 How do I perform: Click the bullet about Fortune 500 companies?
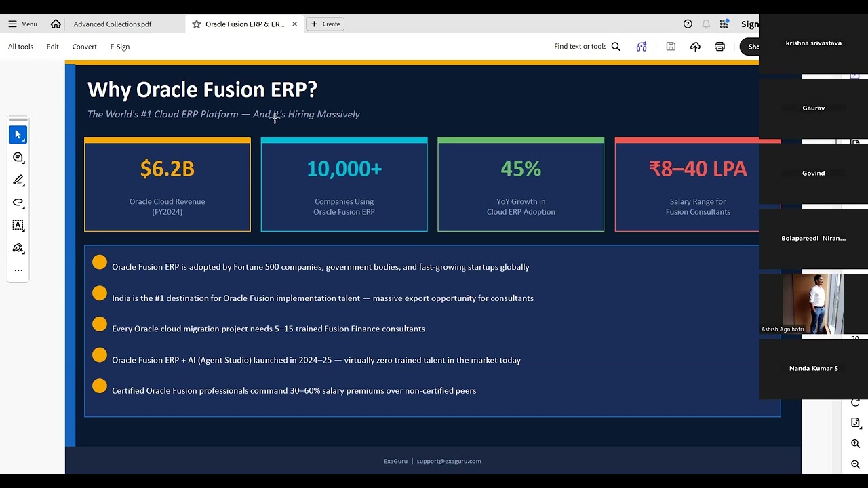pos(321,267)
